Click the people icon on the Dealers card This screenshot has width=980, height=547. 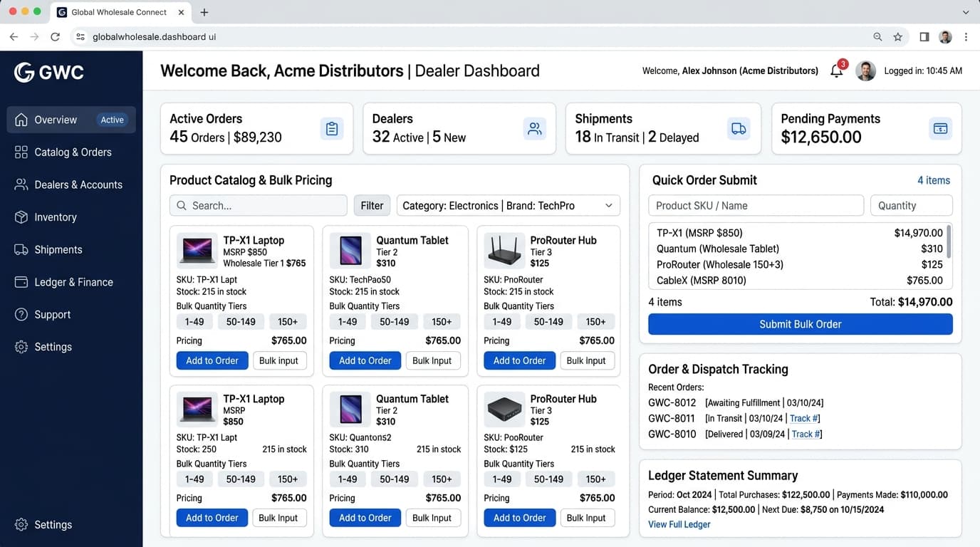tap(535, 129)
